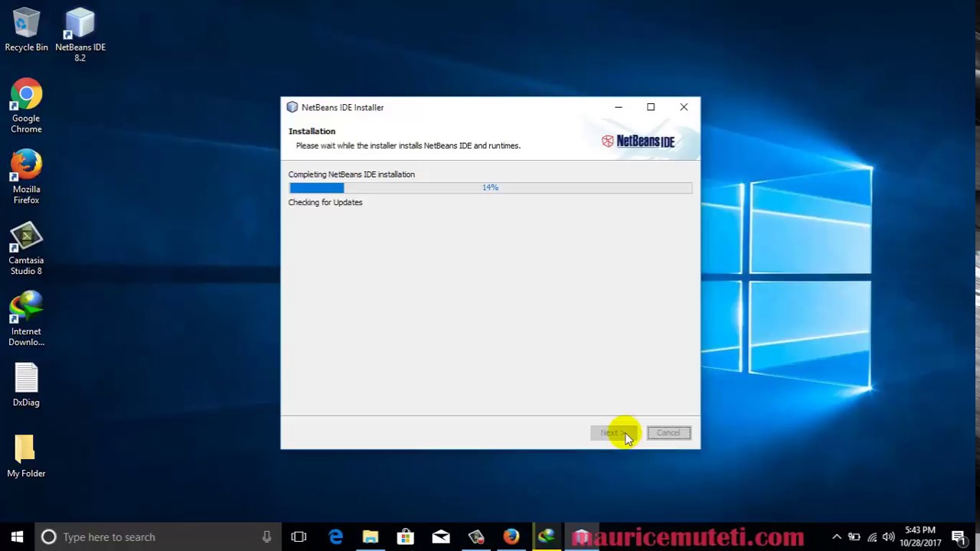This screenshot has width=980, height=551.
Task: Select the Internet Download Manager desktop shortcut
Action: click(x=26, y=319)
